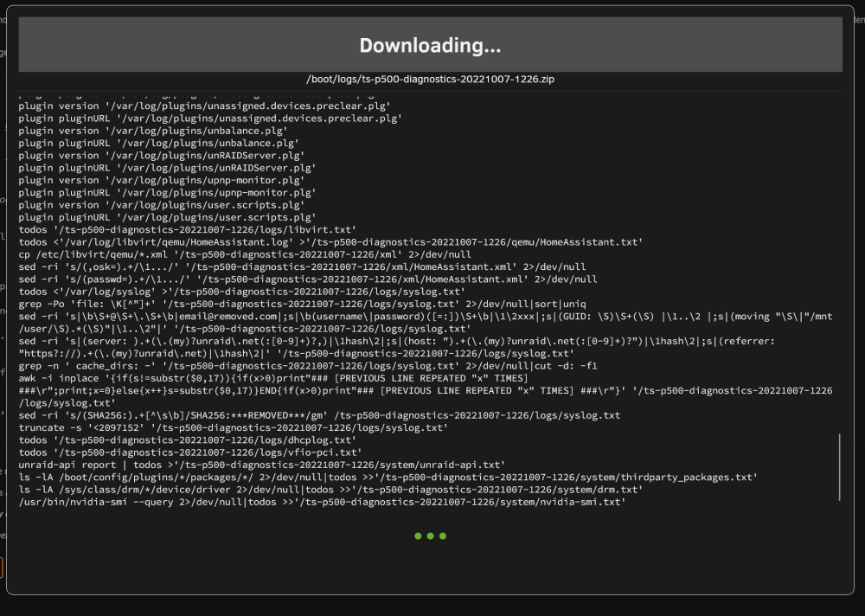Click the todos logs/vfio-pci.txt line
Viewport: 865px width, 616px height.
coord(190,452)
